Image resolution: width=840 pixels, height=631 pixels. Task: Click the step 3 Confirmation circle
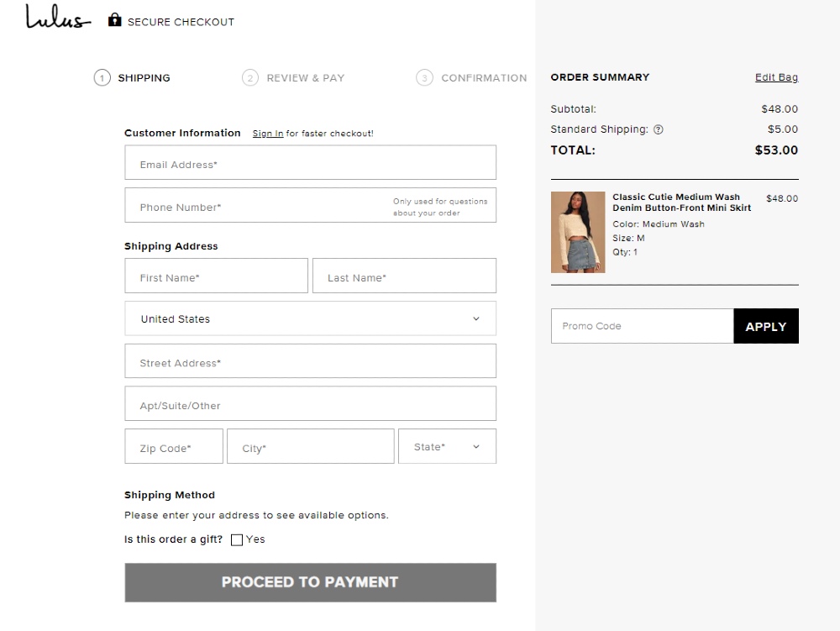pyautogui.click(x=424, y=78)
